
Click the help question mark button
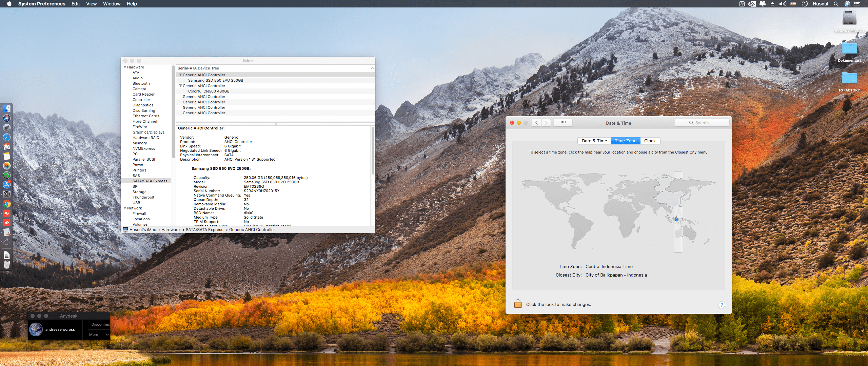click(722, 305)
